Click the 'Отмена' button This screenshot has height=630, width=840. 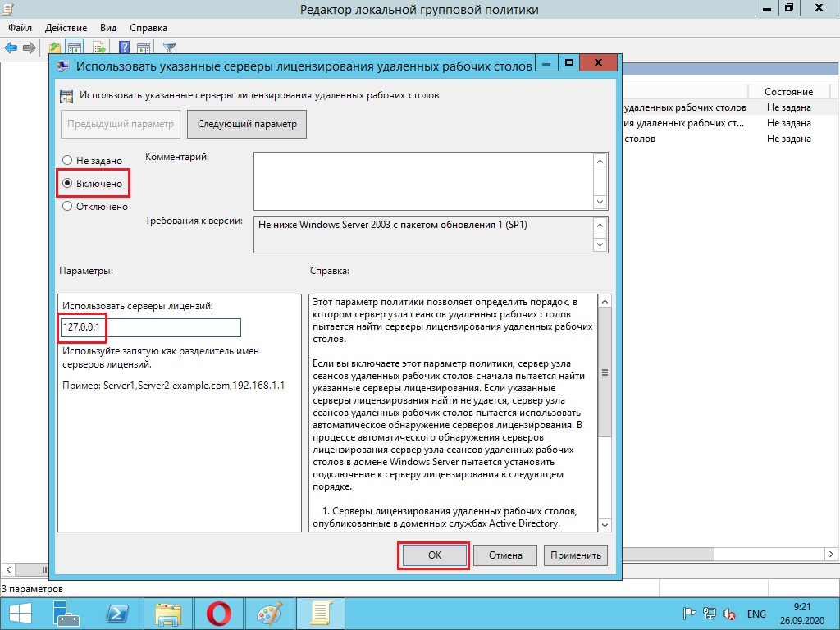[505, 555]
